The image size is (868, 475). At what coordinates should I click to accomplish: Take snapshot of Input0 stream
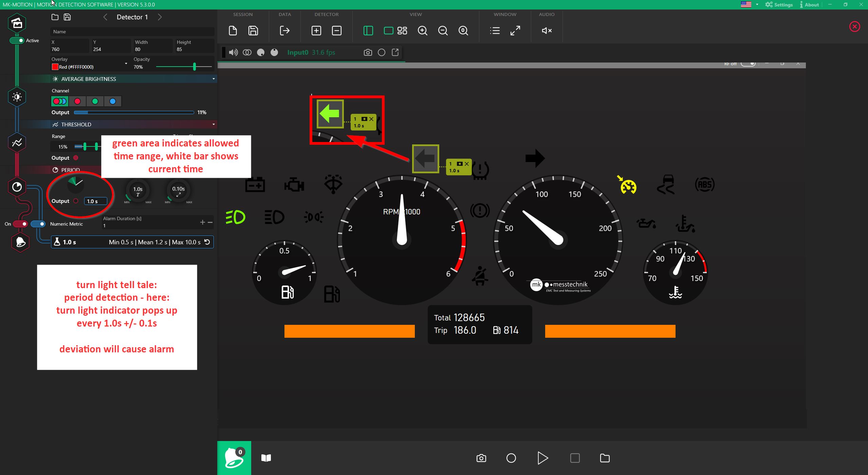pos(368,52)
